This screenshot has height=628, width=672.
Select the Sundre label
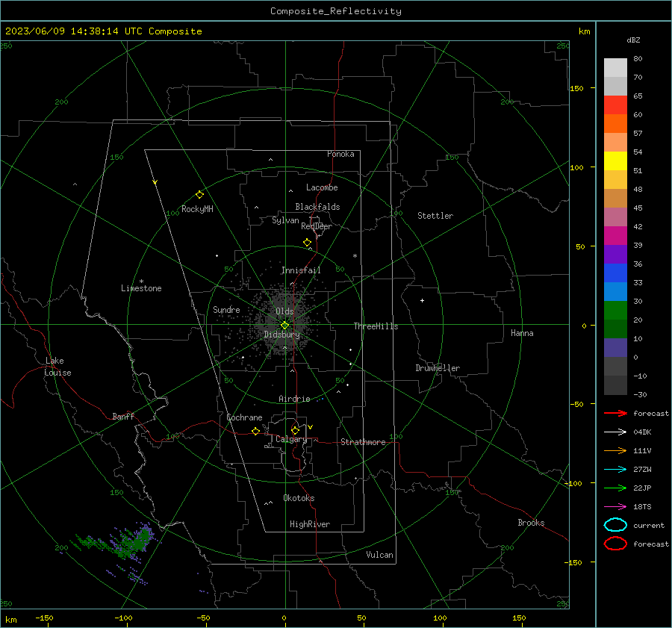pos(226,309)
